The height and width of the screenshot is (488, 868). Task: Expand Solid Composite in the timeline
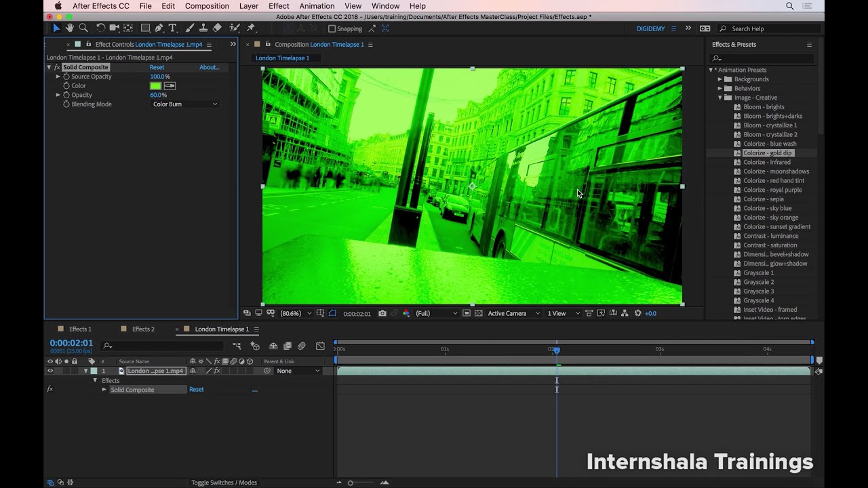[104, 390]
